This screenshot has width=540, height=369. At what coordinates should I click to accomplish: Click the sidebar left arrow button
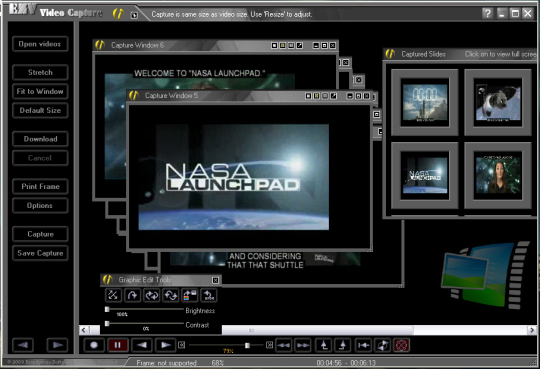(x=23, y=345)
